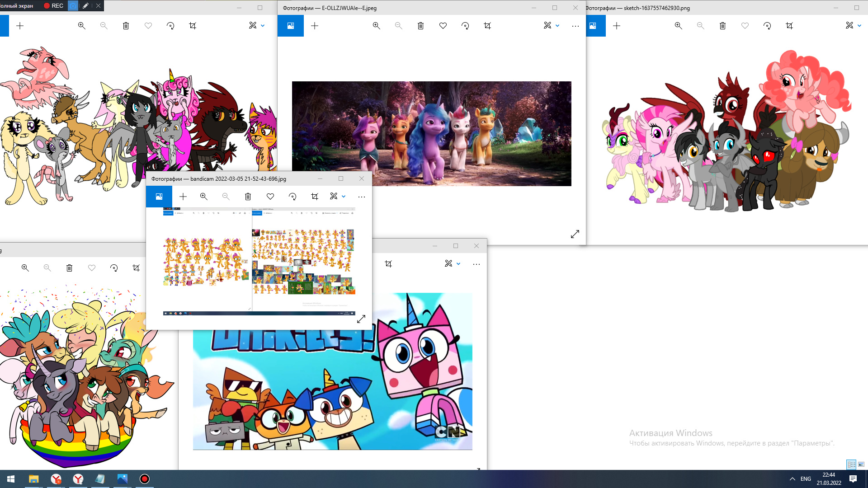Image resolution: width=868 pixels, height=488 pixels.
Task: Add sketch-1637557462930.png to a collection
Action: click(x=617, y=26)
